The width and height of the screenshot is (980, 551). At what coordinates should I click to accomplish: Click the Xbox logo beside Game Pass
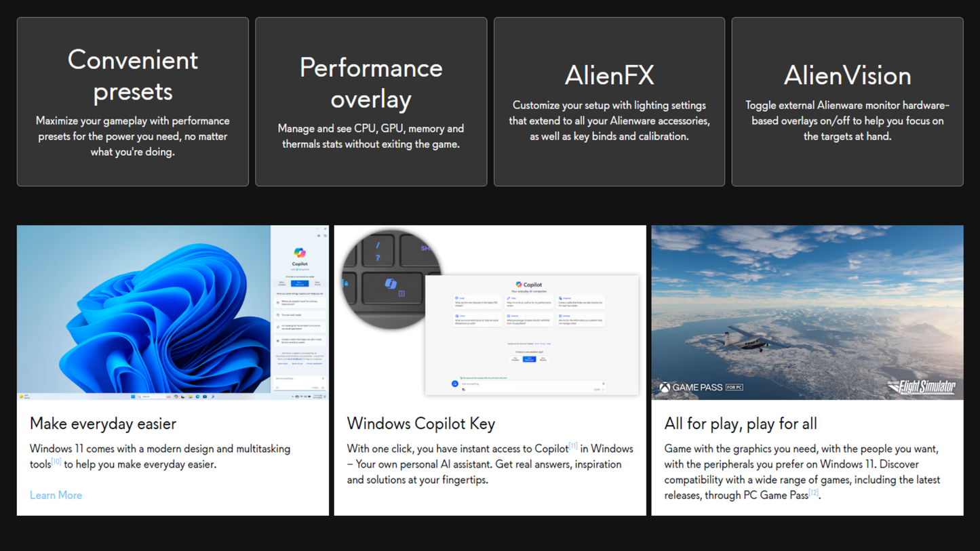tap(665, 388)
